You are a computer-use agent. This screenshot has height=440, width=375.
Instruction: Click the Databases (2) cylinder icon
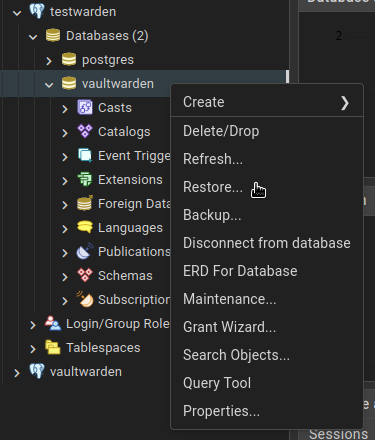tap(53, 35)
